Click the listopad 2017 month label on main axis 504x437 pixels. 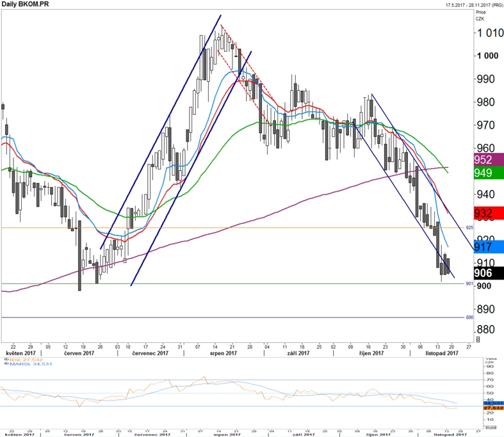tap(442, 353)
